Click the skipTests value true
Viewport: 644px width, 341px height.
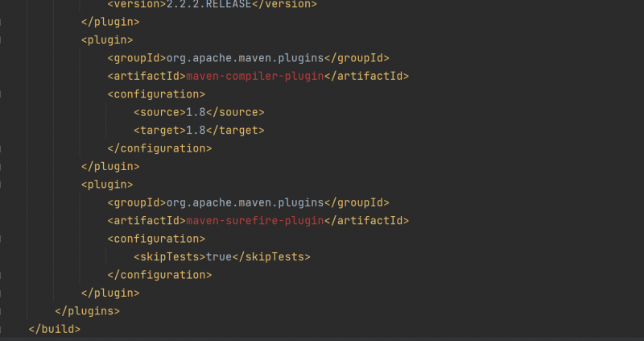tap(218, 256)
